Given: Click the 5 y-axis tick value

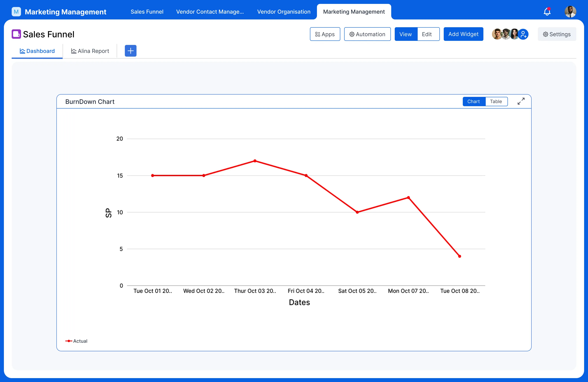Looking at the screenshot, I should click(x=121, y=249).
